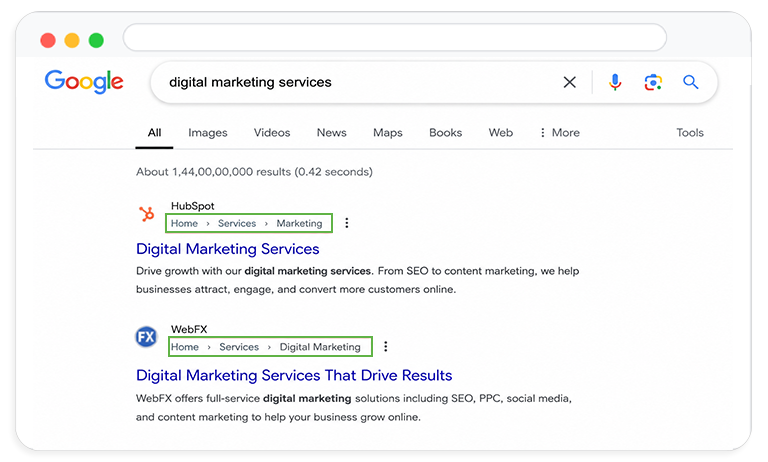768x462 pixels.
Task: Click the yellow minimize window dot
Action: [x=72, y=40]
